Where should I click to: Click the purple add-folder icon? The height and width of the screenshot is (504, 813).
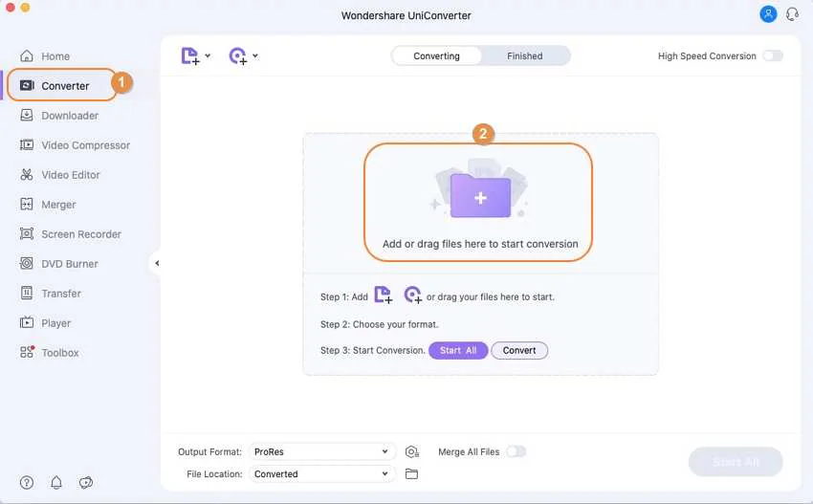[x=480, y=196]
